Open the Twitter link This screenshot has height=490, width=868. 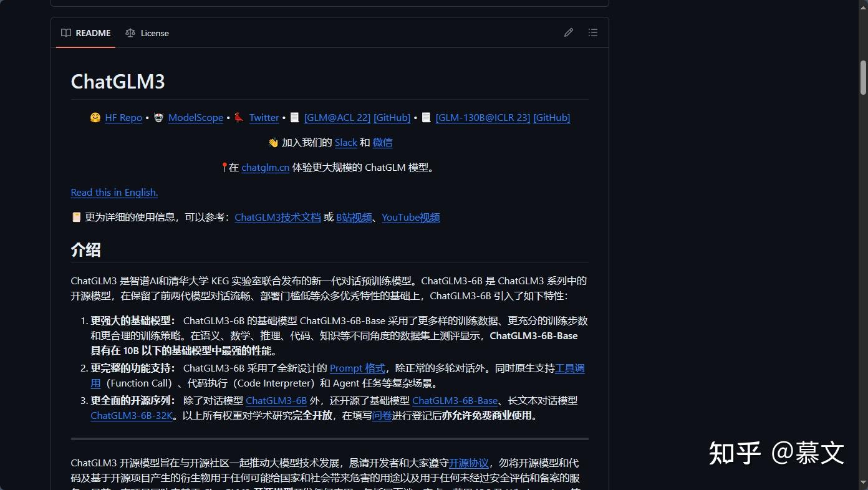pyautogui.click(x=263, y=117)
